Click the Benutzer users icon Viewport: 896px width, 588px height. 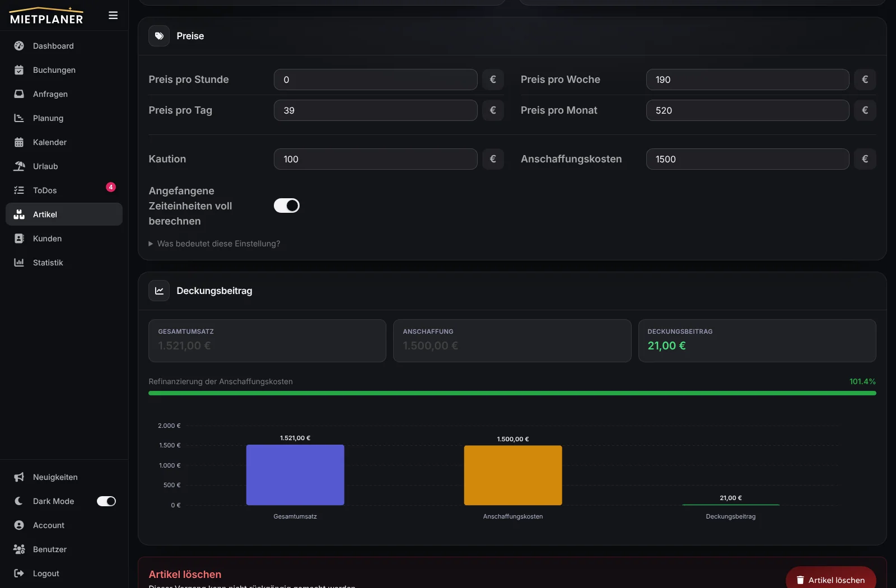[19, 549]
